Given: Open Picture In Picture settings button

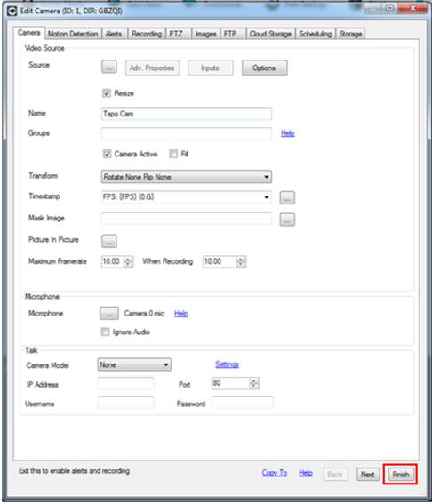Looking at the screenshot, I should (109, 241).
